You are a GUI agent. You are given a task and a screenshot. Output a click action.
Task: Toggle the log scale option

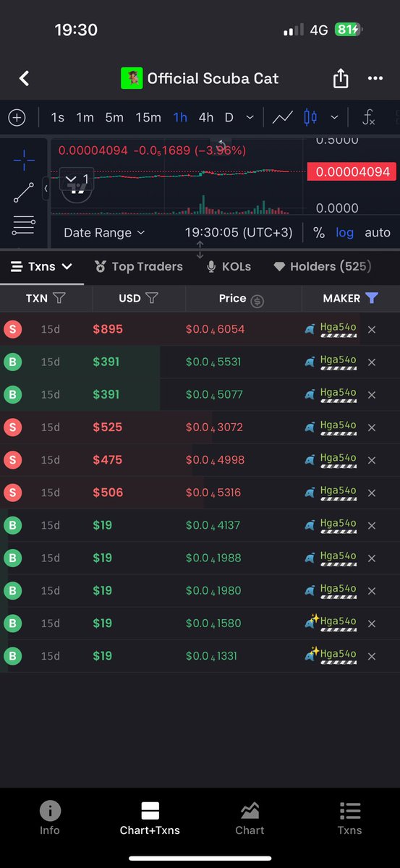[x=345, y=233]
